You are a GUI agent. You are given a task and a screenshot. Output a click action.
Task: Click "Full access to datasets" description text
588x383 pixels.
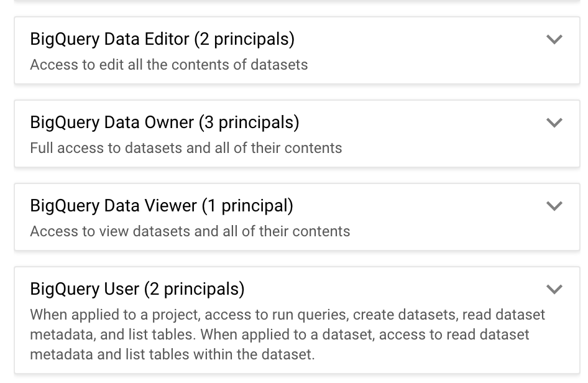186,148
